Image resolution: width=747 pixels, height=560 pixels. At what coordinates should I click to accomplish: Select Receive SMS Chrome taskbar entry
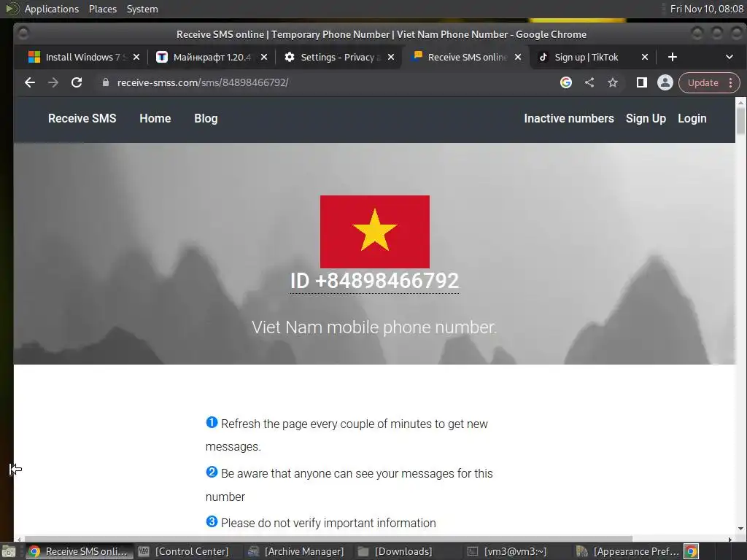click(79, 551)
